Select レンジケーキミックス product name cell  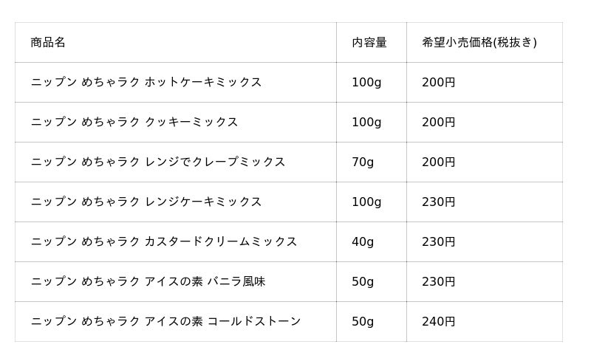tap(146, 202)
